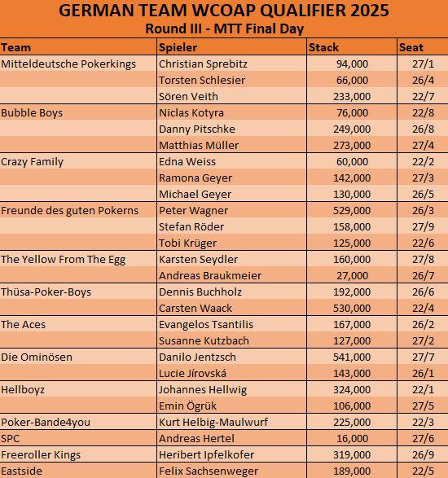448x478 pixels.
Task: Select stack value 16,000
Action: [352, 438]
